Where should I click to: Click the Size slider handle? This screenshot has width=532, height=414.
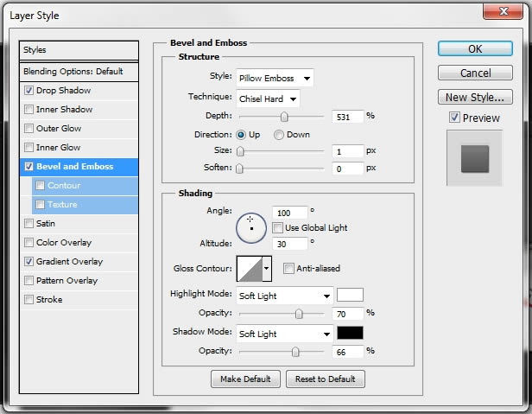(240, 151)
